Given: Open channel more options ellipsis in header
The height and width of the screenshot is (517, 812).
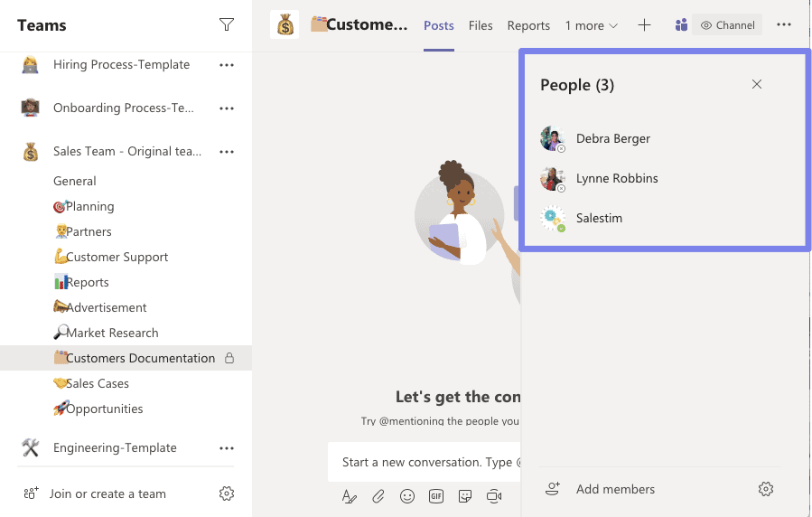Looking at the screenshot, I should click(783, 25).
